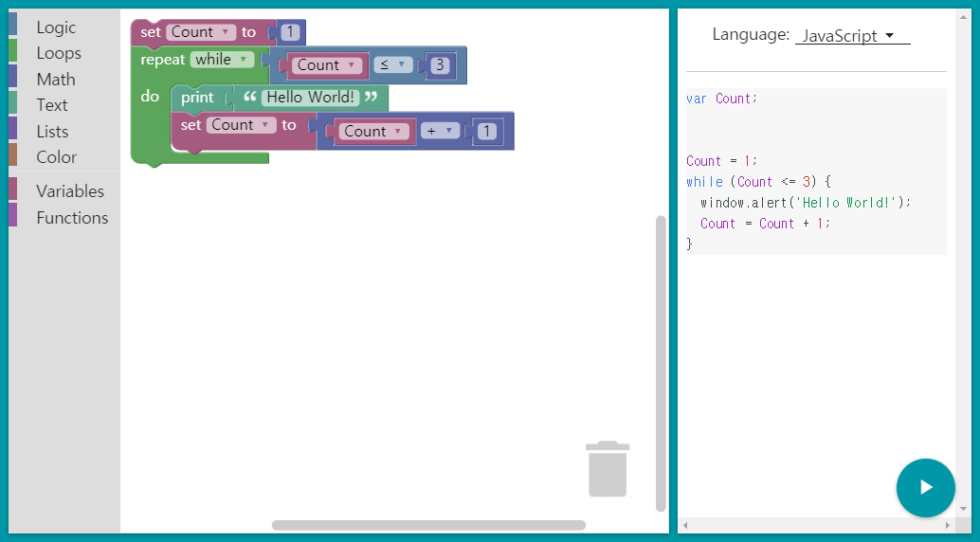The height and width of the screenshot is (542, 980).
Task: Open the + arithmetic operator dropdown
Action: tap(440, 131)
